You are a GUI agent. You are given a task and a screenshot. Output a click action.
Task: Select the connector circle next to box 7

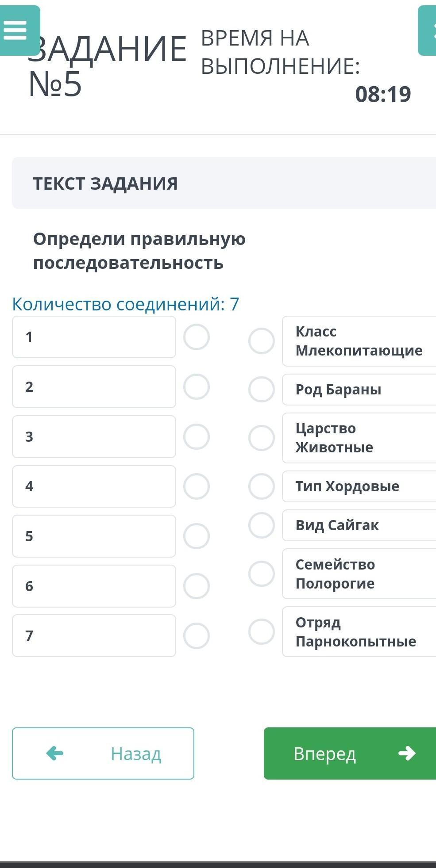(x=197, y=636)
